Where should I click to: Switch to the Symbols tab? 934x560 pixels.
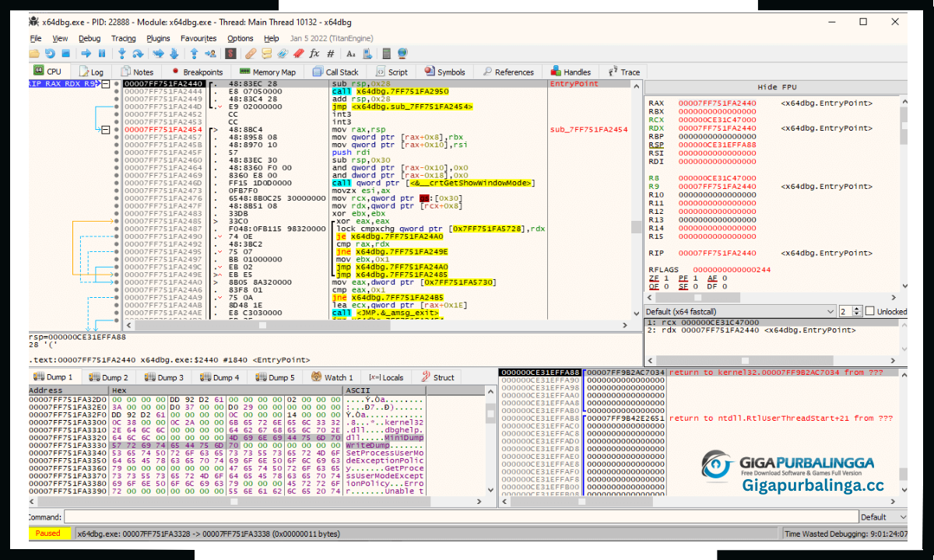point(444,72)
